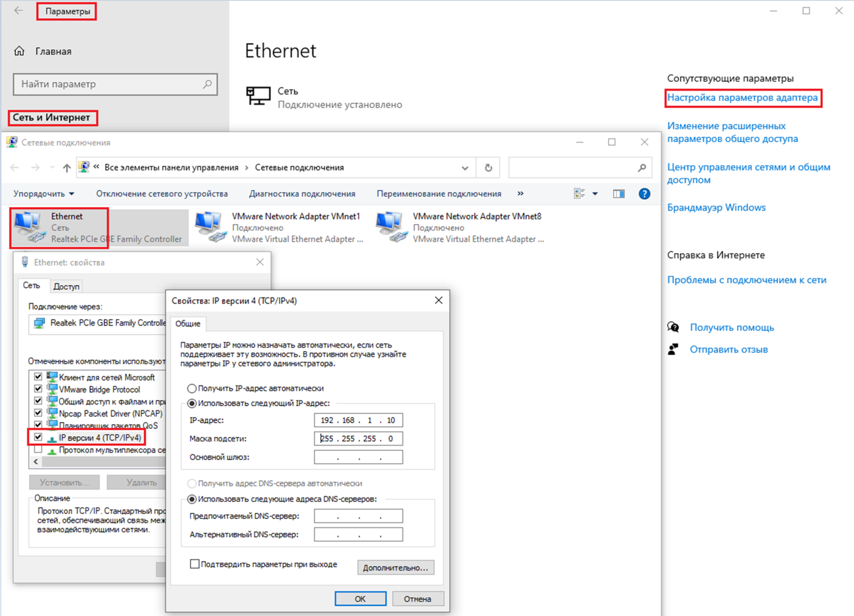
Task: Click the up-level arrow in Сетевые подключения
Action: click(x=67, y=168)
